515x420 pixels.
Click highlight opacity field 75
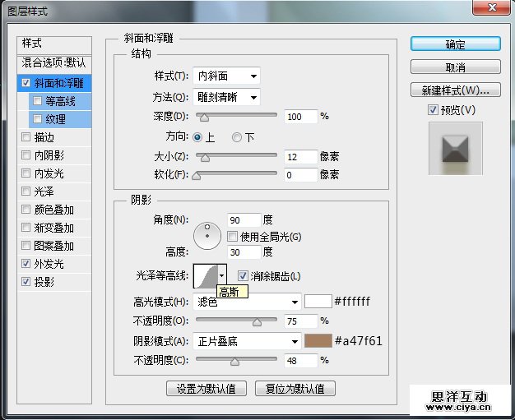click(301, 321)
